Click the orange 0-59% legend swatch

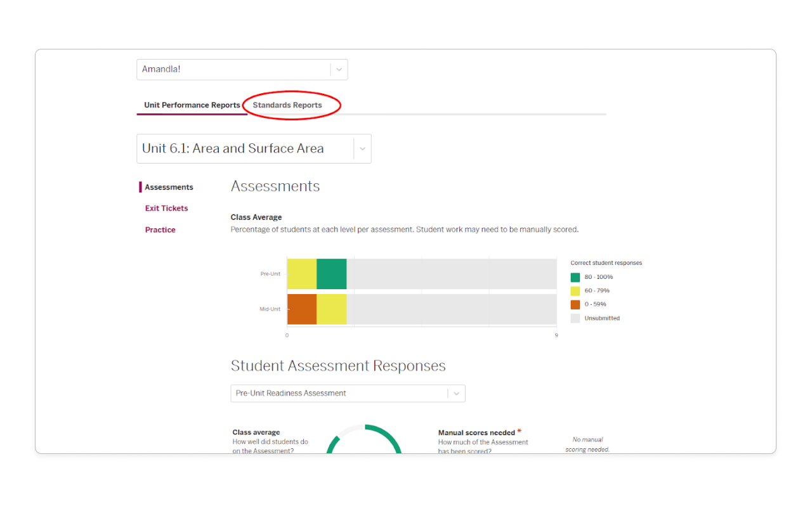coord(575,304)
